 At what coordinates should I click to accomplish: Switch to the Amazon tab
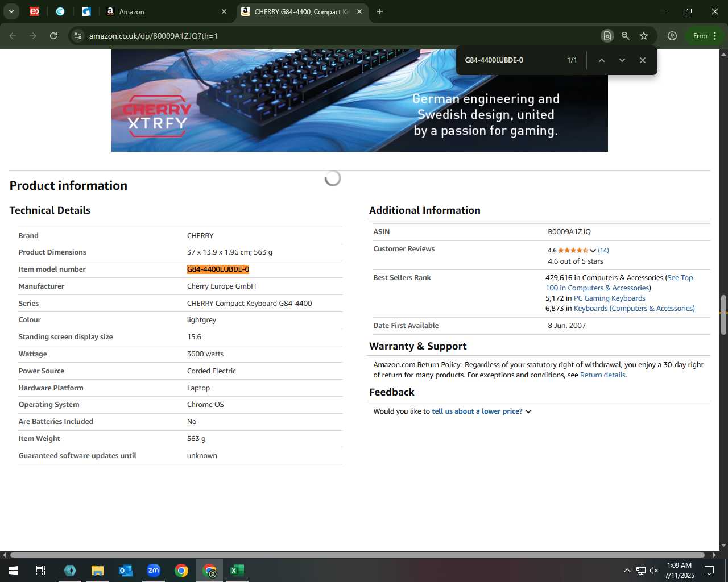coord(165,11)
